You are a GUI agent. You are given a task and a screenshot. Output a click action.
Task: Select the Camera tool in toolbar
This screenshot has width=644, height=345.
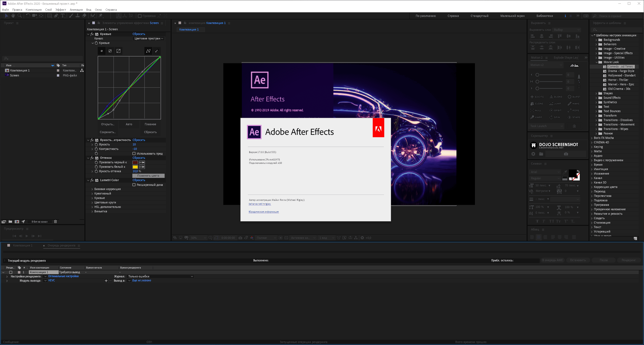coord(34,16)
